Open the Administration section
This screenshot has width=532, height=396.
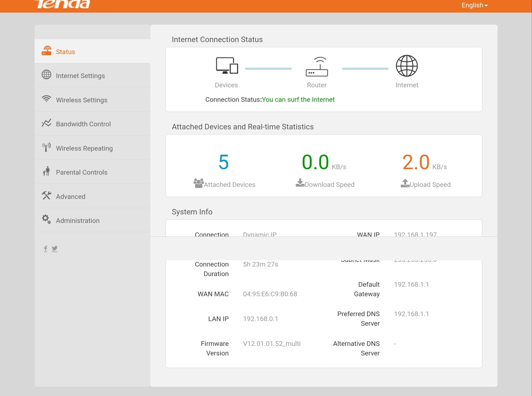(78, 221)
